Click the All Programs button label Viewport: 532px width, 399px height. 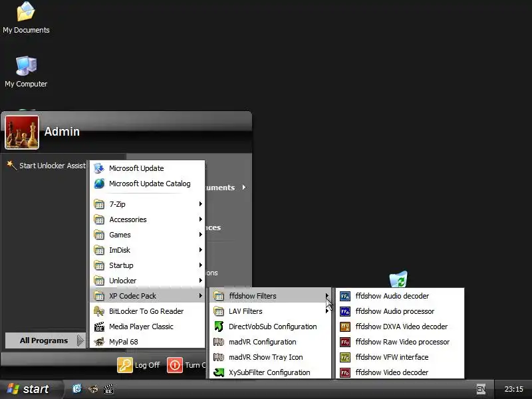pos(44,340)
